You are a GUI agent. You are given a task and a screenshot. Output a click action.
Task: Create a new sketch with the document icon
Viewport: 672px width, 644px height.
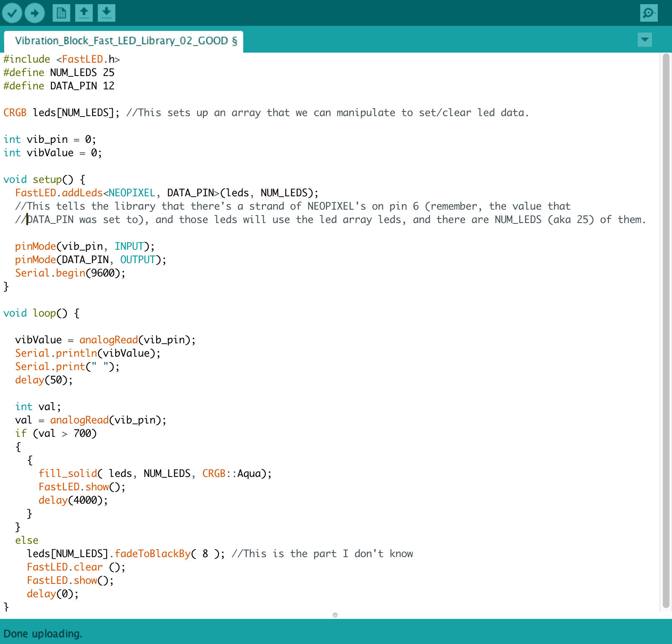(61, 13)
